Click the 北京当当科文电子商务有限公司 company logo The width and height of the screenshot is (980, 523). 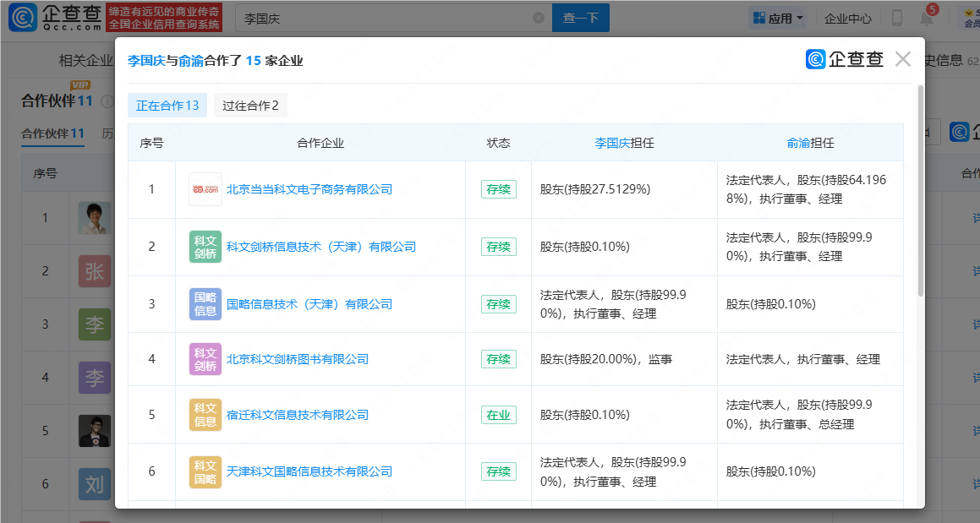pyautogui.click(x=205, y=189)
